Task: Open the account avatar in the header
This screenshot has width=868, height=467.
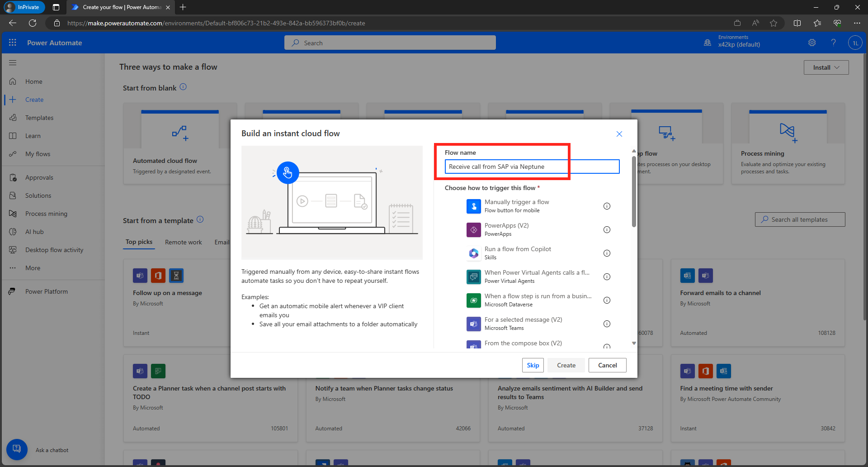Action: point(855,43)
